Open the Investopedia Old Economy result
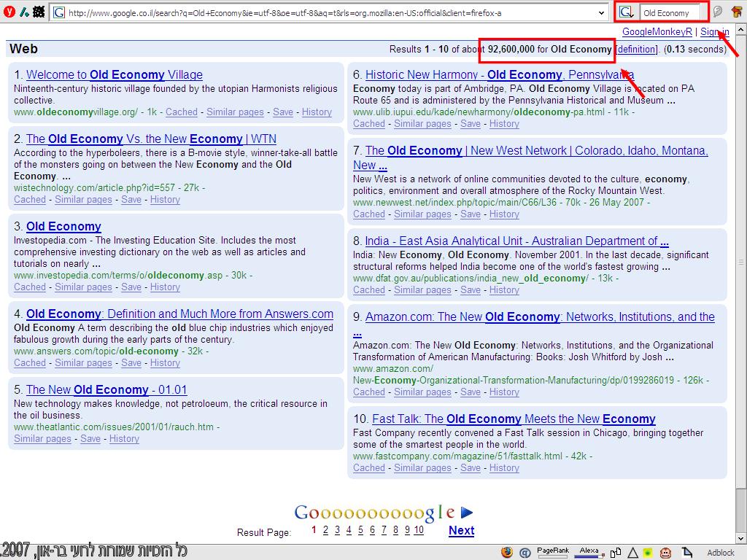The width and height of the screenshot is (747, 560). click(63, 227)
